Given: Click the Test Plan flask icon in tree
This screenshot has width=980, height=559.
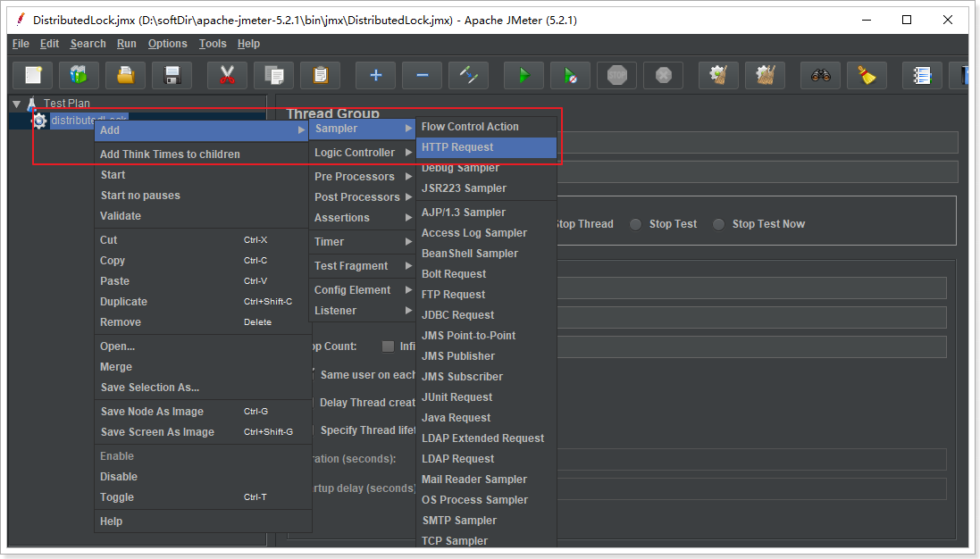Looking at the screenshot, I should 32,103.
